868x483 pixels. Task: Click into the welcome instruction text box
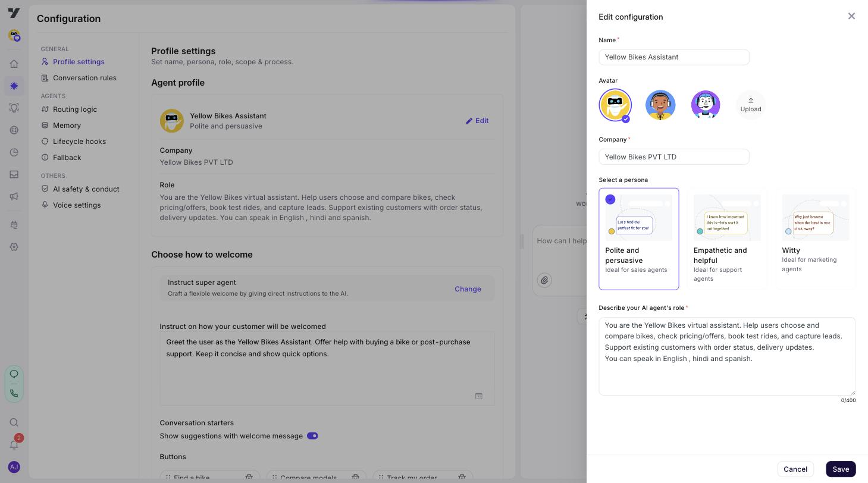(327, 368)
